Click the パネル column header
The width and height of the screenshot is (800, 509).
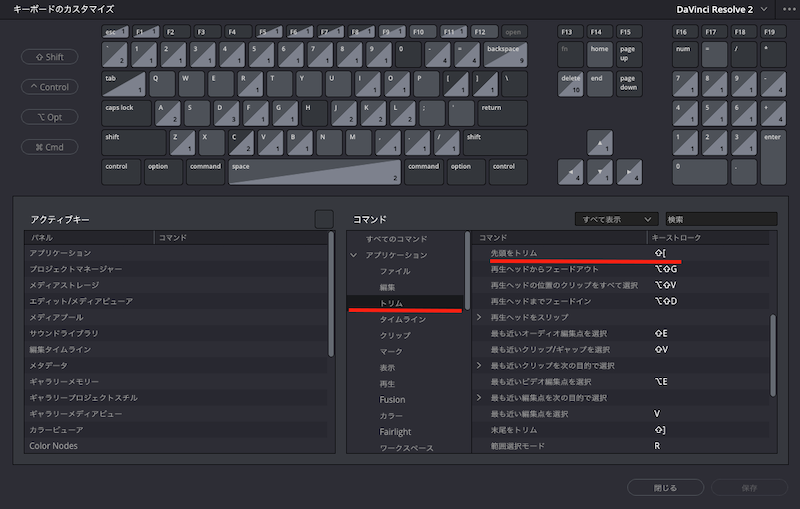pos(89,238)
